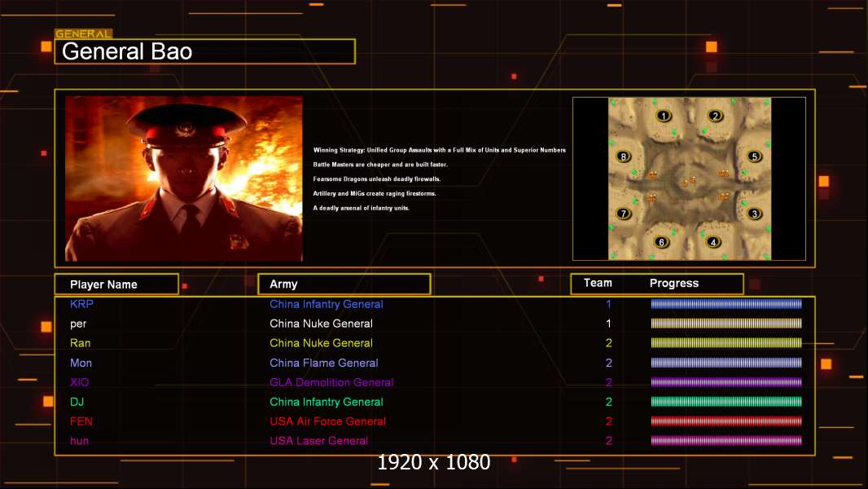Viewport: 868px width, 489px height.
Task: Click per's white progress bar
Action: 726,323
